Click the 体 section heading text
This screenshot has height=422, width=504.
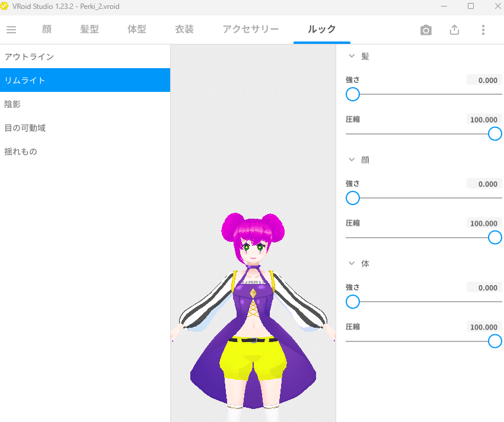coord(365,264)
